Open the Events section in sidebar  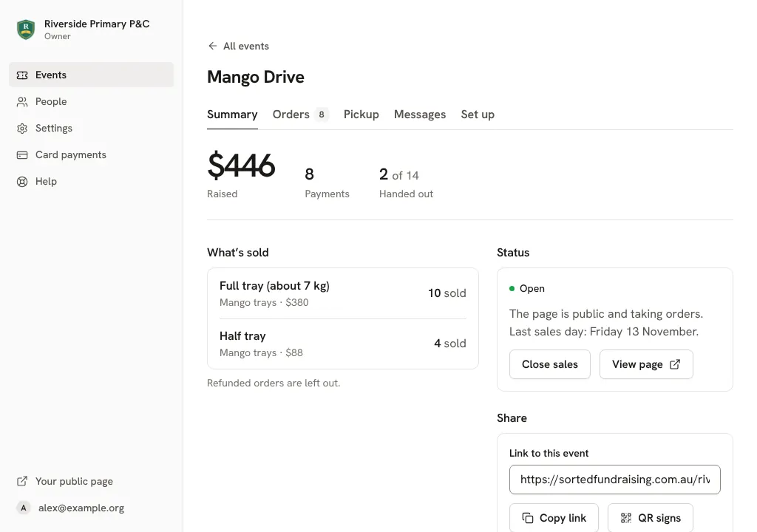(x=91, y=75)
